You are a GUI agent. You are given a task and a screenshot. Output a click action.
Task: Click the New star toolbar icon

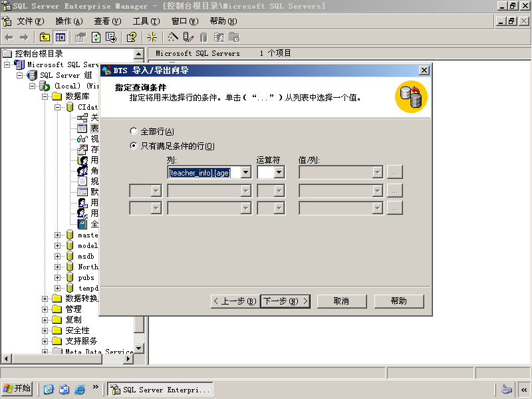(x=152, y=37)
